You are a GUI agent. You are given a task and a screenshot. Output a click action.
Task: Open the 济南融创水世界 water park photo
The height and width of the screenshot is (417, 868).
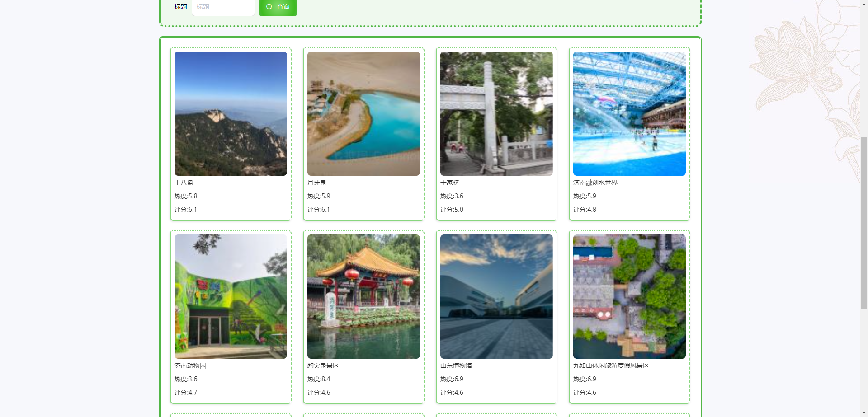629,113
